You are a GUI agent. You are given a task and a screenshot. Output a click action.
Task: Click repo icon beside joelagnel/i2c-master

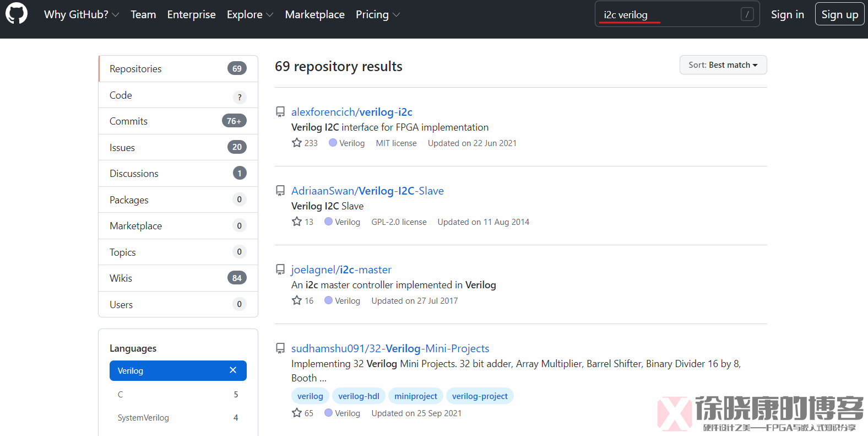(280, 270)
